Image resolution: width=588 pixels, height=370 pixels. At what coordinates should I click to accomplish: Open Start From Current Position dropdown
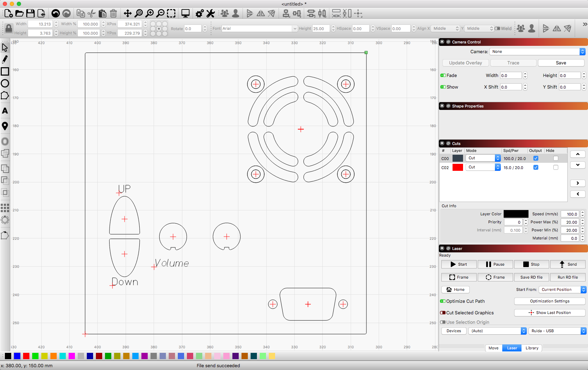(x=562, y=289)
